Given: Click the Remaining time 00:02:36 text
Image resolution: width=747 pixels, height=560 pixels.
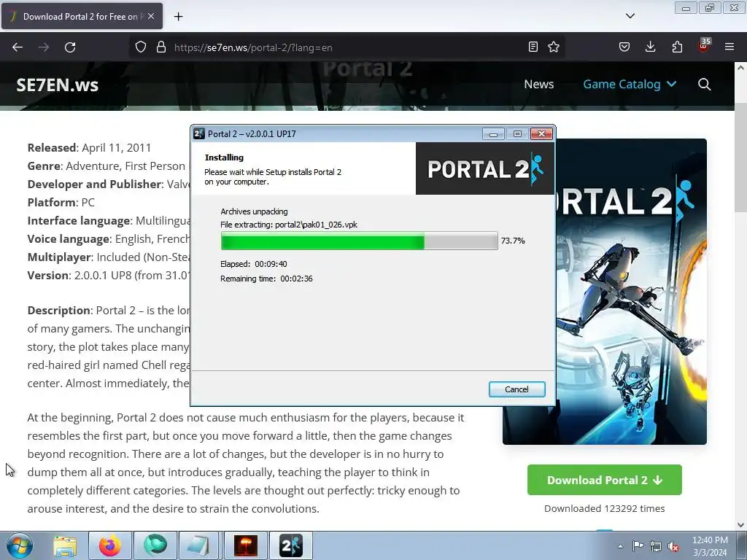Looking at the screenshot, I should pyautogui.click(x=266, y=279).
